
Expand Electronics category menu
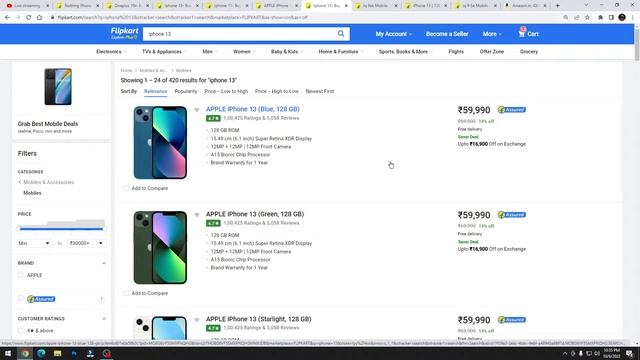click(x=111, y=52)
